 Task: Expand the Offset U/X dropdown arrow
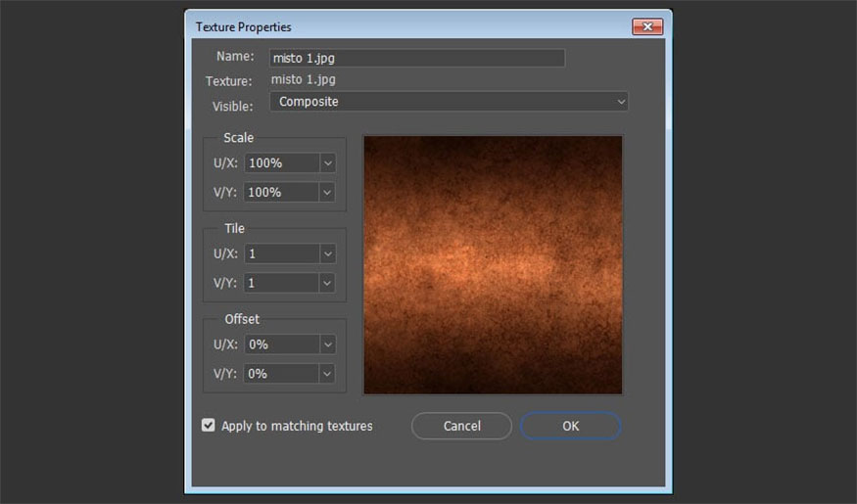point(327,344)
